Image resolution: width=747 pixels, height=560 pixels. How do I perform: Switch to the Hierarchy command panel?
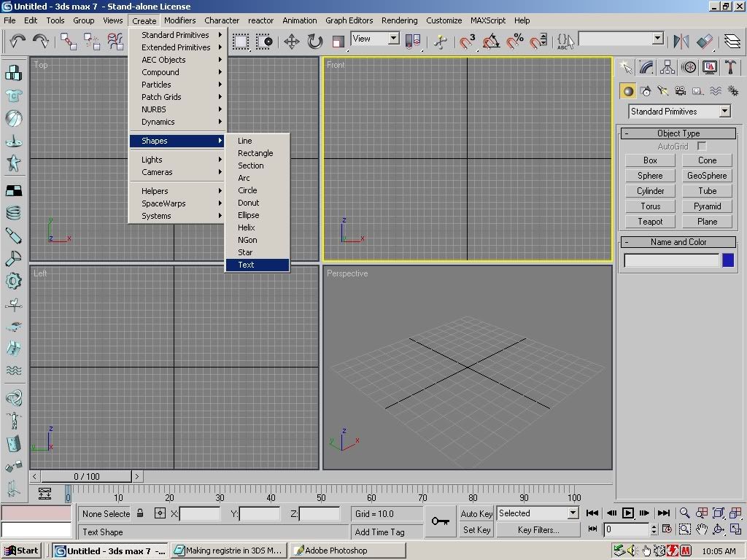(667, 67)
